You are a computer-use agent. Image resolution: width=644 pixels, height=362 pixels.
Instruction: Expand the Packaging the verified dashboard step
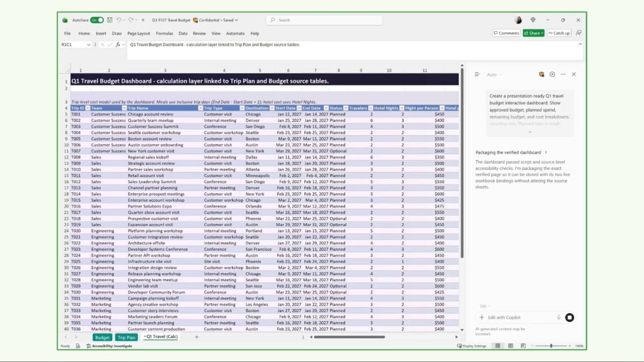click(x=511, y=152)
